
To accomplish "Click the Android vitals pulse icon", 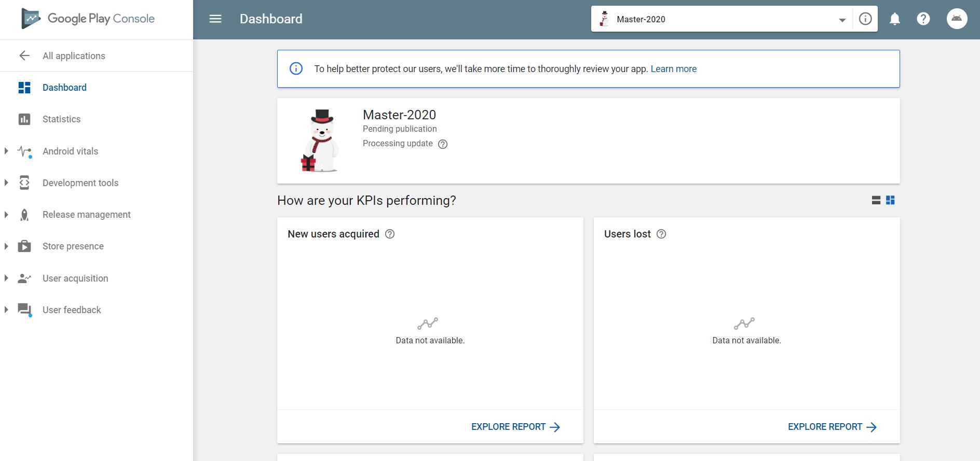I will (x=24, y=151).
